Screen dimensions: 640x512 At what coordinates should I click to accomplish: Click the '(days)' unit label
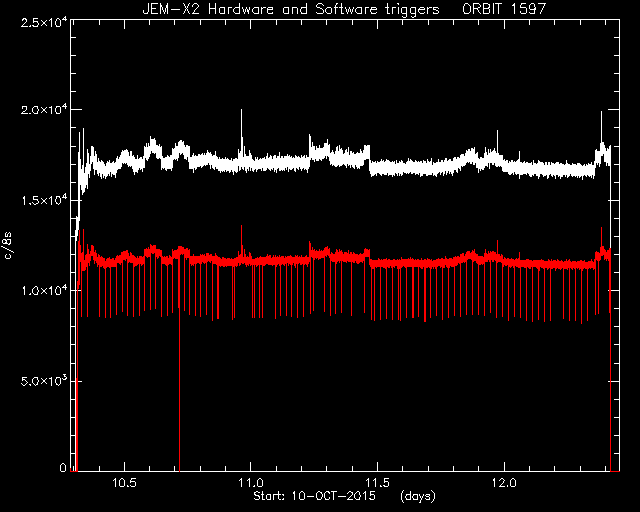[x=418, y=496]
